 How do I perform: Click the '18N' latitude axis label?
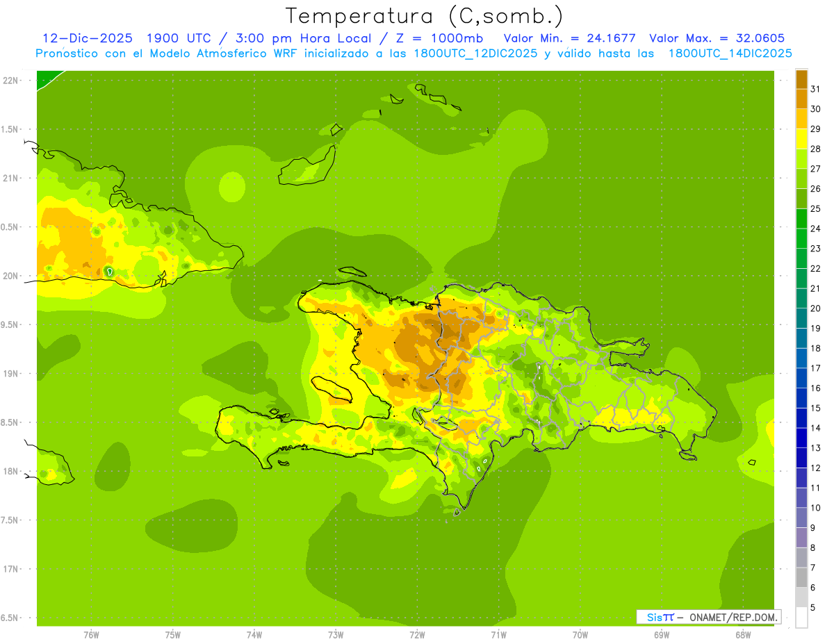coord(11,471)
